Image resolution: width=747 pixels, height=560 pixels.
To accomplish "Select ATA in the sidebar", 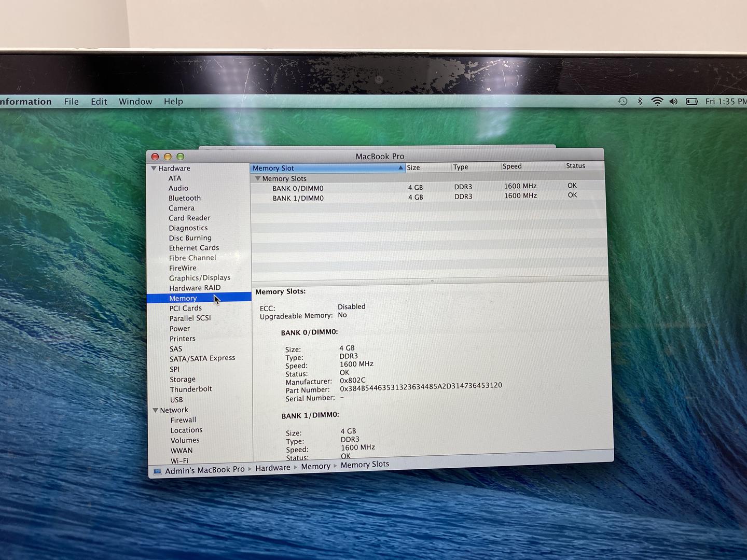I will click(175, 178).
